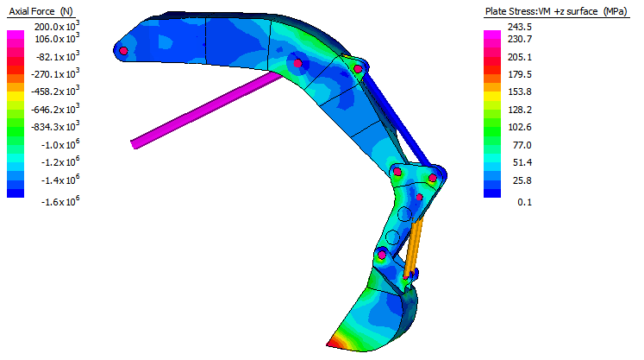The image size is (644, 360).
Task: Pick the -1.4x10⁶ axial force value
Action: (60, 180)
